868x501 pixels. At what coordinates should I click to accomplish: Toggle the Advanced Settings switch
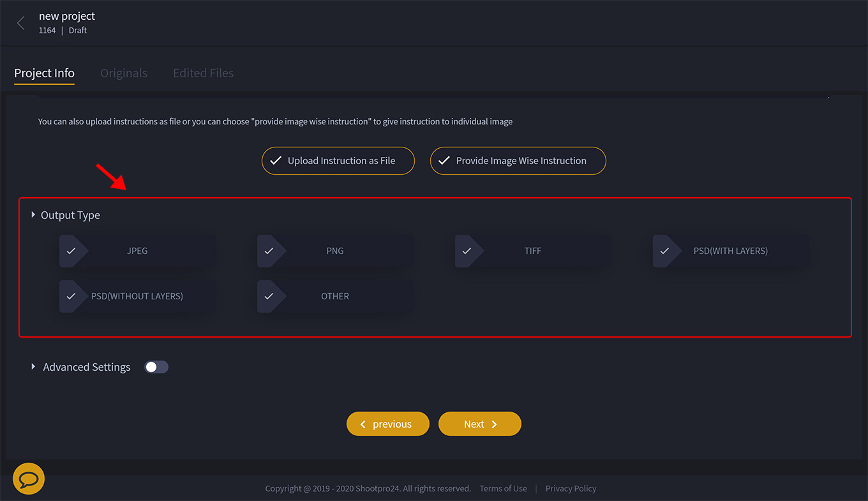click(x=156, y=367)
